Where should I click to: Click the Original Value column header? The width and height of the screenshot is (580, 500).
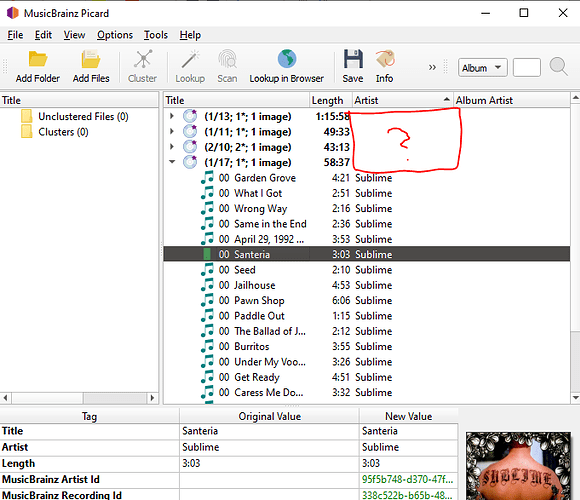click(x=269, y=416)
